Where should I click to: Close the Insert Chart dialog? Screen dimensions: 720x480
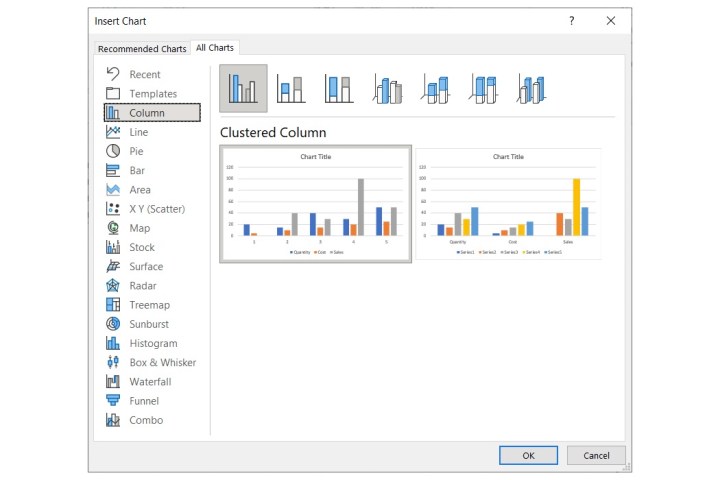[611, 21]
